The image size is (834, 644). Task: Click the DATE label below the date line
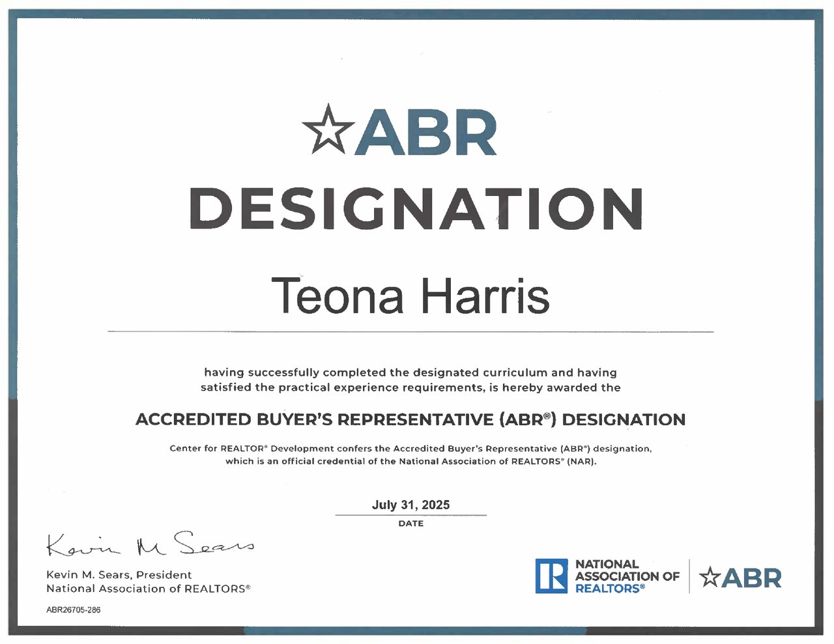click(x=410, y=524)
